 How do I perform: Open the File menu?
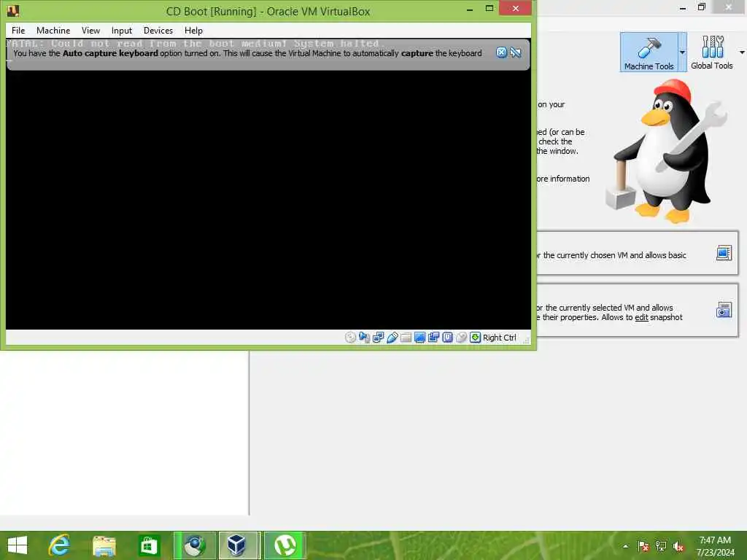18,31
